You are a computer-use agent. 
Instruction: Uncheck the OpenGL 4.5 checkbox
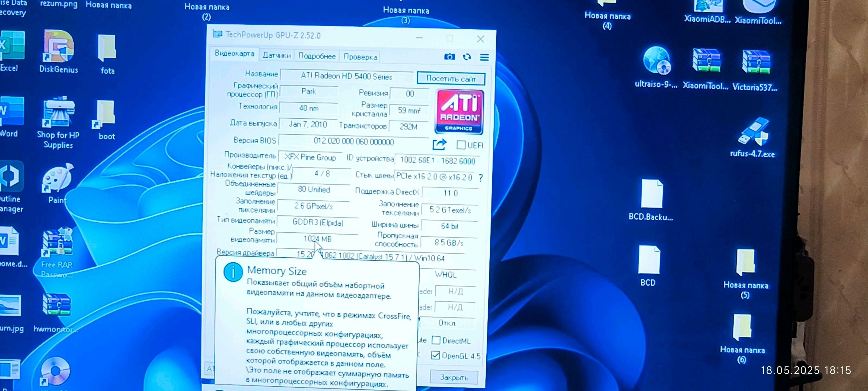[435, 355]
